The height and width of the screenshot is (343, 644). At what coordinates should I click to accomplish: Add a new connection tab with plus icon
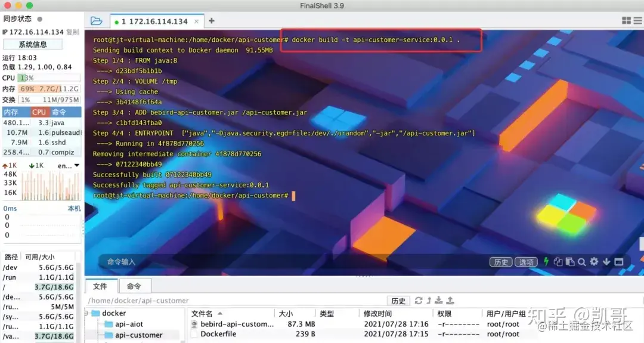(212, 21)
